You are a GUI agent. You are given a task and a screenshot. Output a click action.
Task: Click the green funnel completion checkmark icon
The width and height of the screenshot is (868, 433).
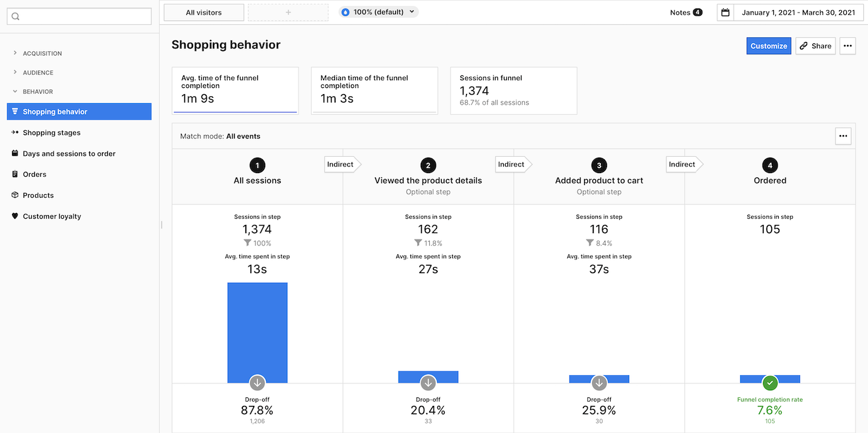pos(770,383)
